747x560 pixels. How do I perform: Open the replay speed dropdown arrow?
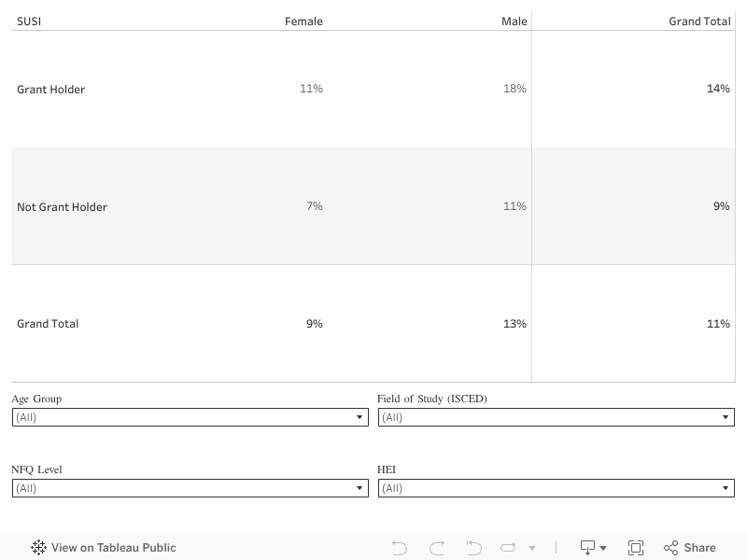tap(532, 548)
